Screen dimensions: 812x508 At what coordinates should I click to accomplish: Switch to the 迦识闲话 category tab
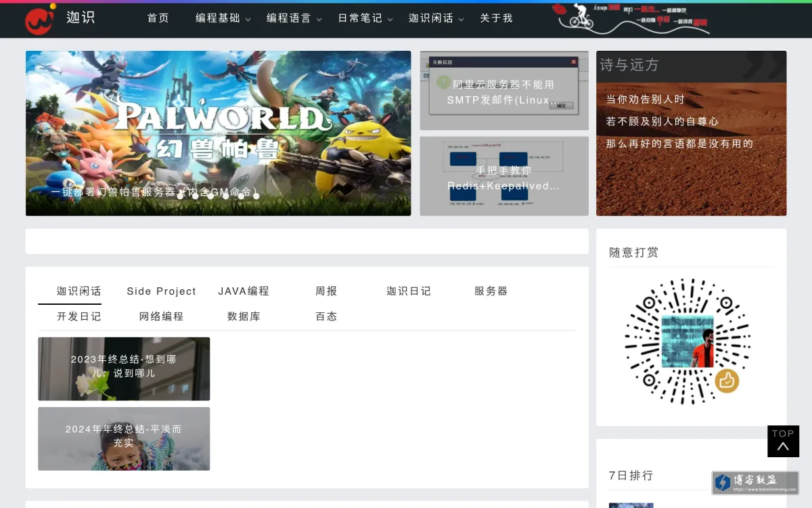(79, 291)
